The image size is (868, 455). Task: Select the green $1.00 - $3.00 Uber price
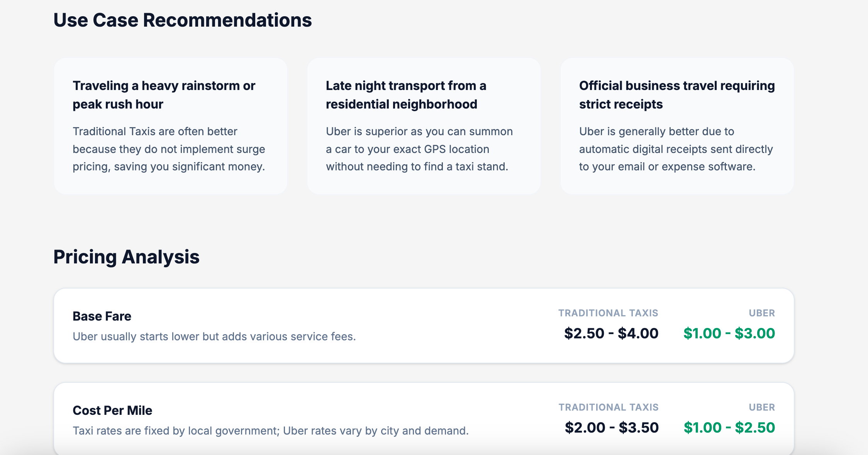pyautogui.click(x=729, y=333)
